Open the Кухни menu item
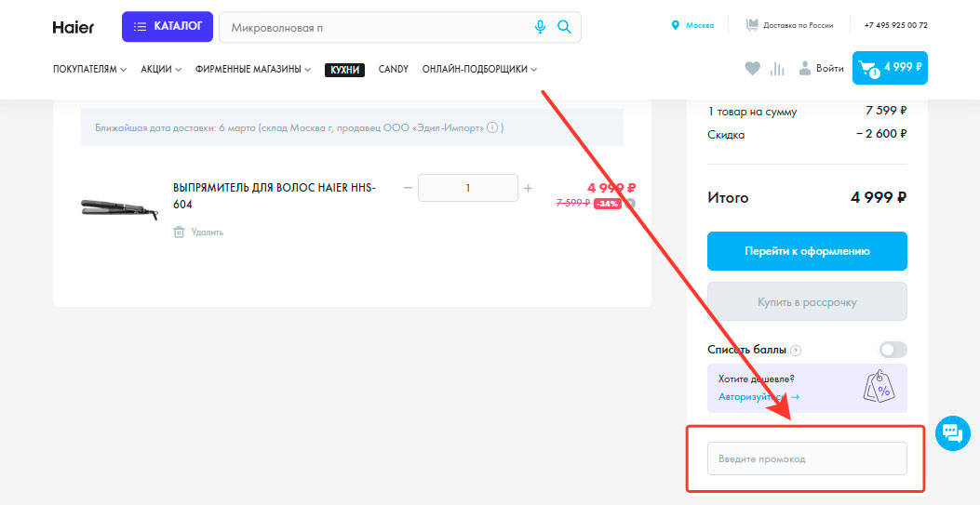This screenshot has height=505, width=980. pyautogui.click(x=344, y=69)
